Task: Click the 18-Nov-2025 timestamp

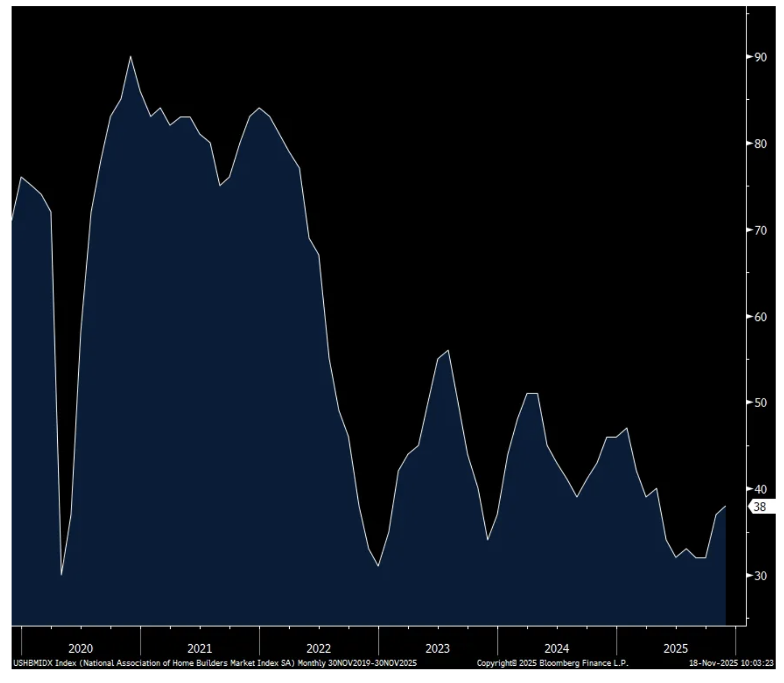Action: 732,663
